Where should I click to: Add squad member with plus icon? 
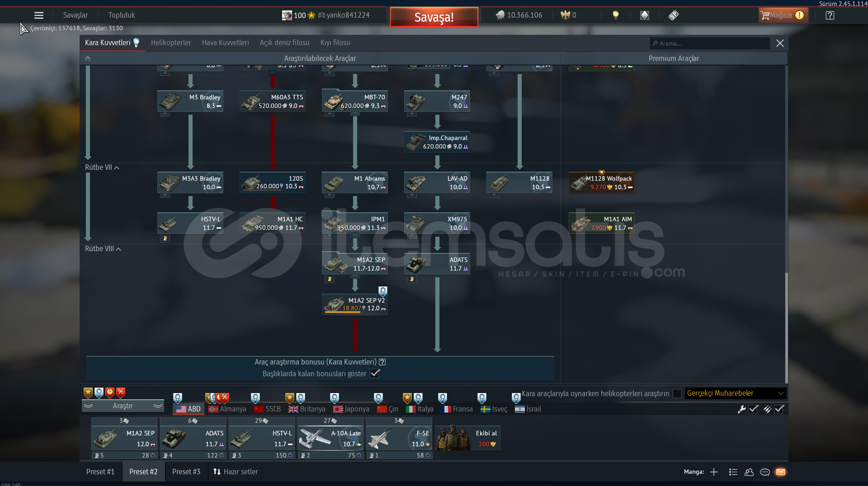714,472
